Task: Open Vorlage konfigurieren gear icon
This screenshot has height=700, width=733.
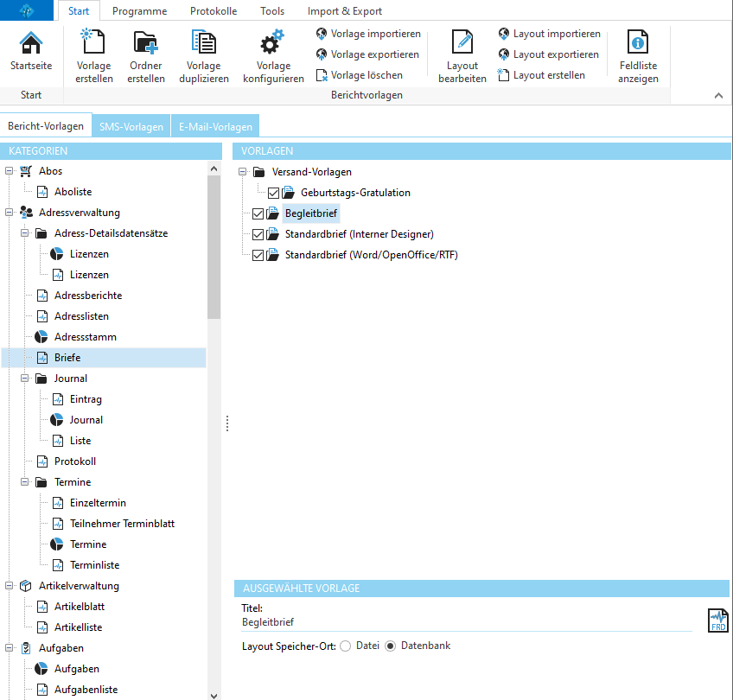Action: tap(273, 43)
